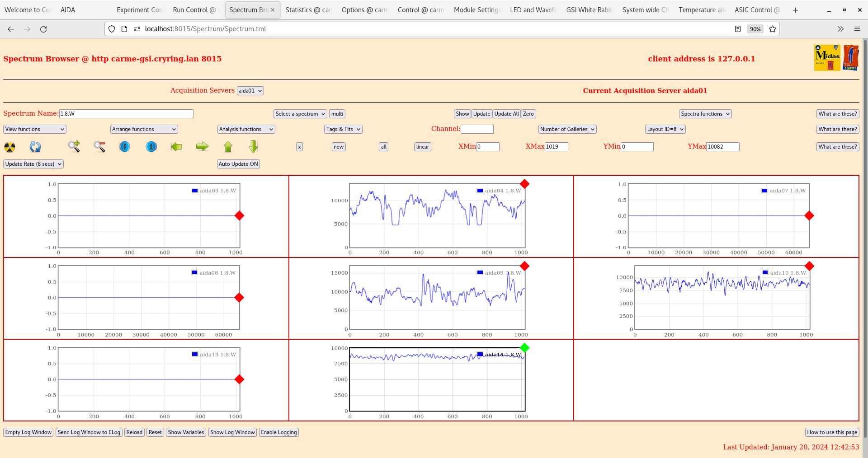868x458 pixels.
Task: Click into the Spectrum Name input field
Action: pos(126,114)
